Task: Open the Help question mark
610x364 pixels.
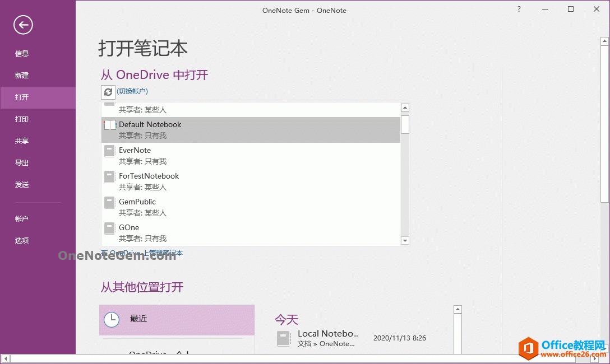Action: click(x=519, y=10)
